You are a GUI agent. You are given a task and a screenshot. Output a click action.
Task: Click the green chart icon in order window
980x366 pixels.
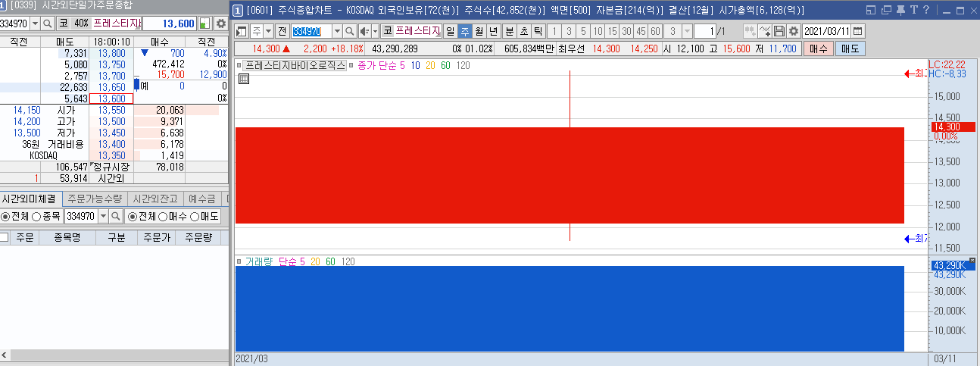point(204,23)
